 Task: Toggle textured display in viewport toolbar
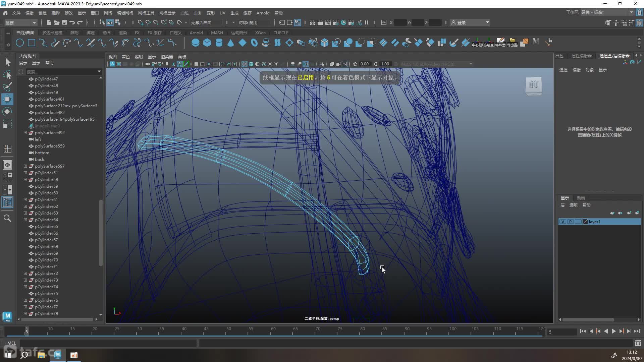[x=270, y=64]
